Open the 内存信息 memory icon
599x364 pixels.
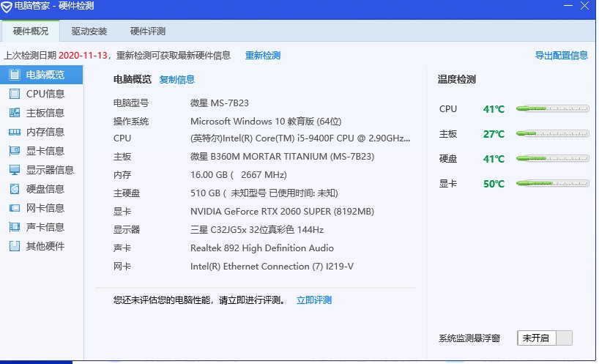point(14,132)
